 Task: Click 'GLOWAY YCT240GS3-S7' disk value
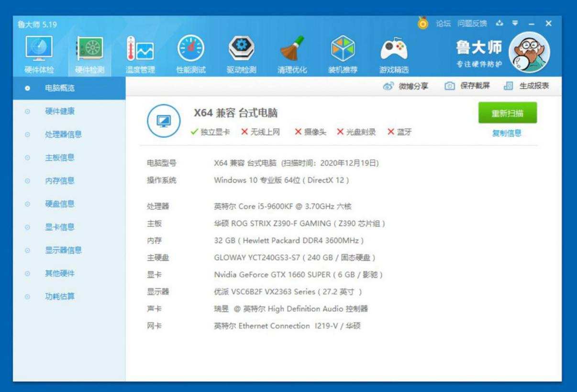(295, 258)
